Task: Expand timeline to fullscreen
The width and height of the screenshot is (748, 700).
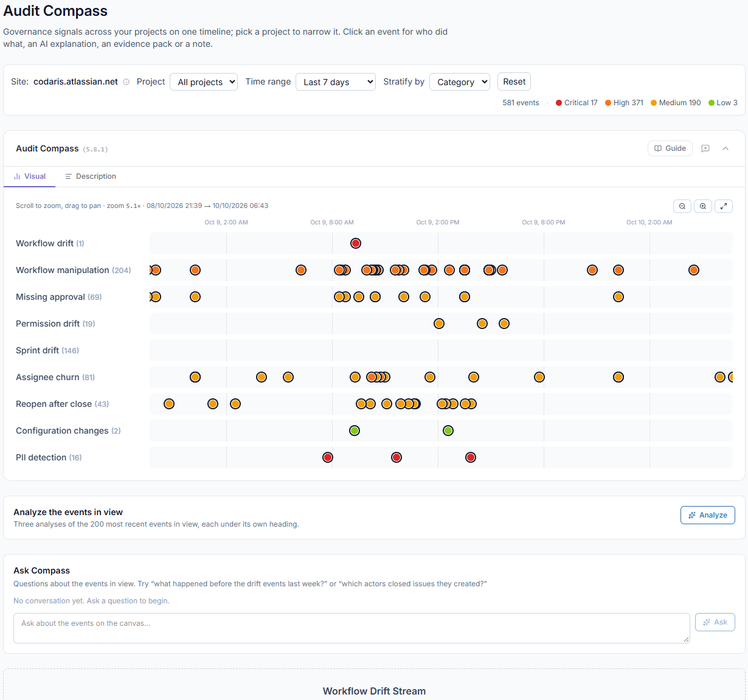Action: click(724, 206)
